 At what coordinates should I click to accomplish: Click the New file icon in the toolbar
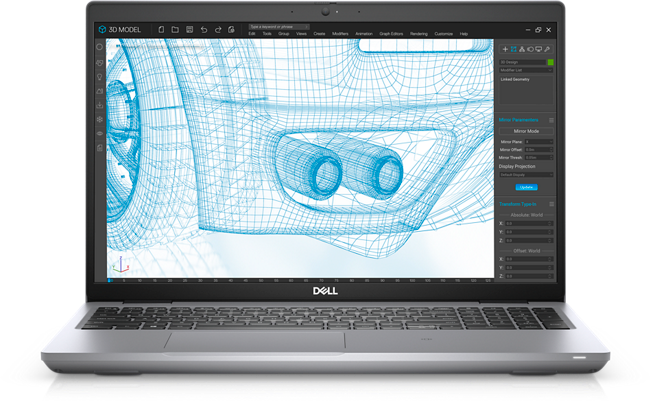(x=159, y=30)
